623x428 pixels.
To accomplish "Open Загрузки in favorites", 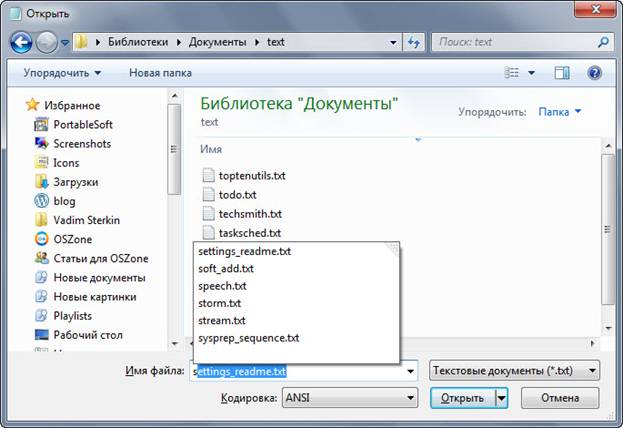I will [76, 182].
